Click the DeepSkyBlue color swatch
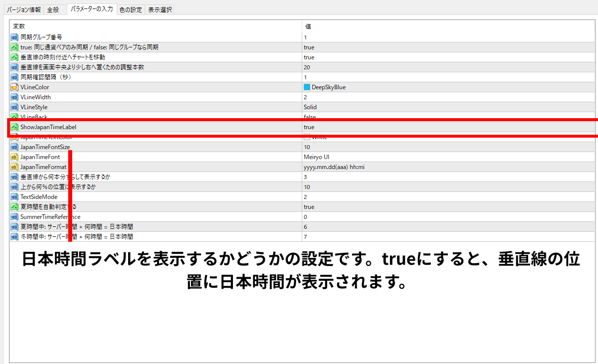The width and height of the screenshot is (598, 364). tap(307, 87)
